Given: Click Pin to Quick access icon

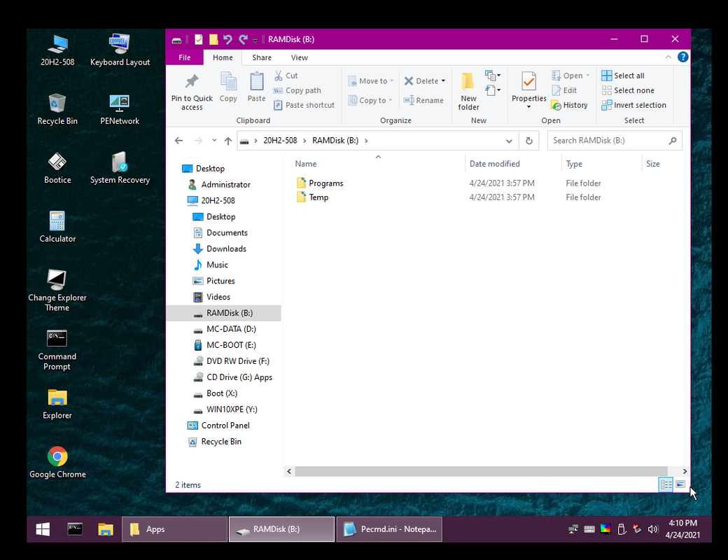Looking at the screenshot, I should (x=192, y=81).
